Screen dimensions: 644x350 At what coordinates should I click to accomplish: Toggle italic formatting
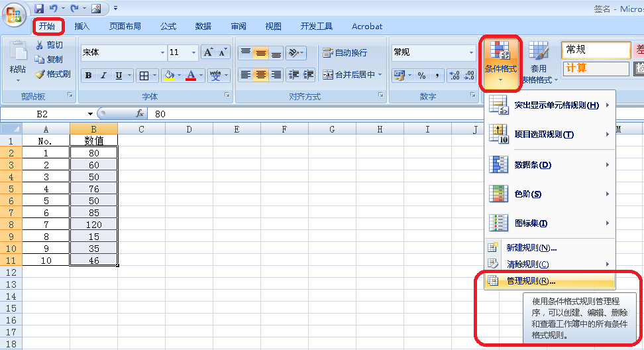tap(103, 76)
